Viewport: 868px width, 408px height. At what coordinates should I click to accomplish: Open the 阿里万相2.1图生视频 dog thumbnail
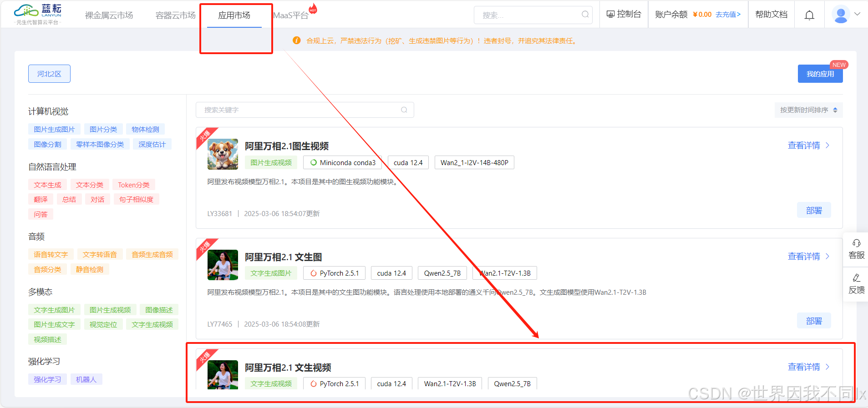pyautogui.click(x=223, y=154)
